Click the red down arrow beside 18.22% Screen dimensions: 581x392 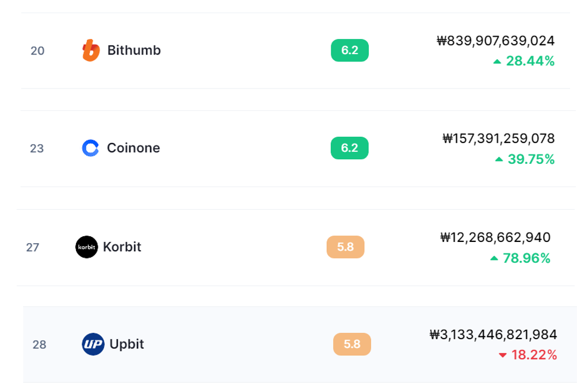pos(503,356)
